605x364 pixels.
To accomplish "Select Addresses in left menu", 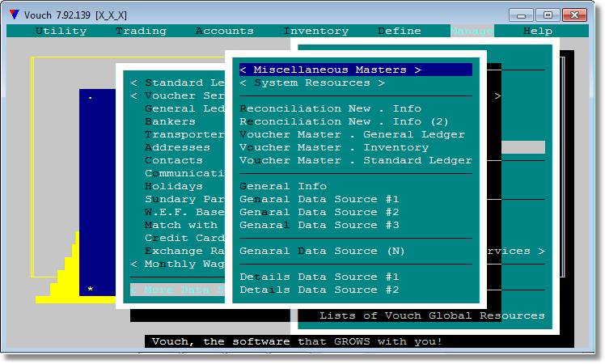I will 177,147.
